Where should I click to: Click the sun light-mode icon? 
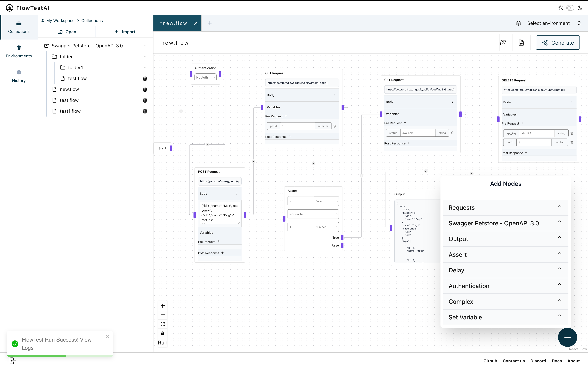pos(561,8)
